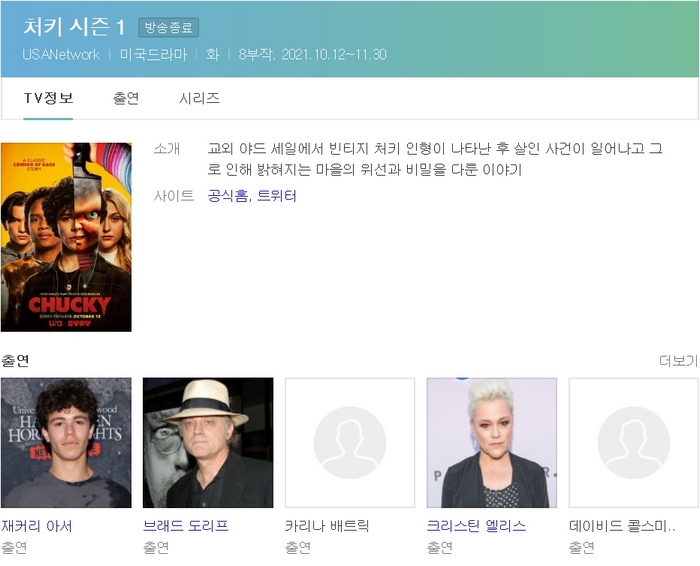
Task: Click the 미국드라마 genre label
Action: coord(153,54)
